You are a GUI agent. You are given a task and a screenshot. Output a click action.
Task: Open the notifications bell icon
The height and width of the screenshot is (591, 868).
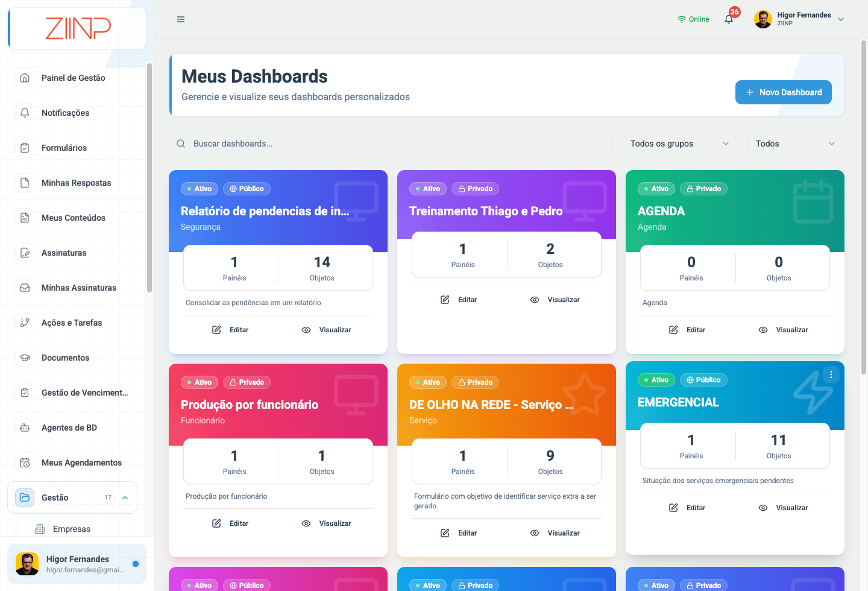pos(729,19)
